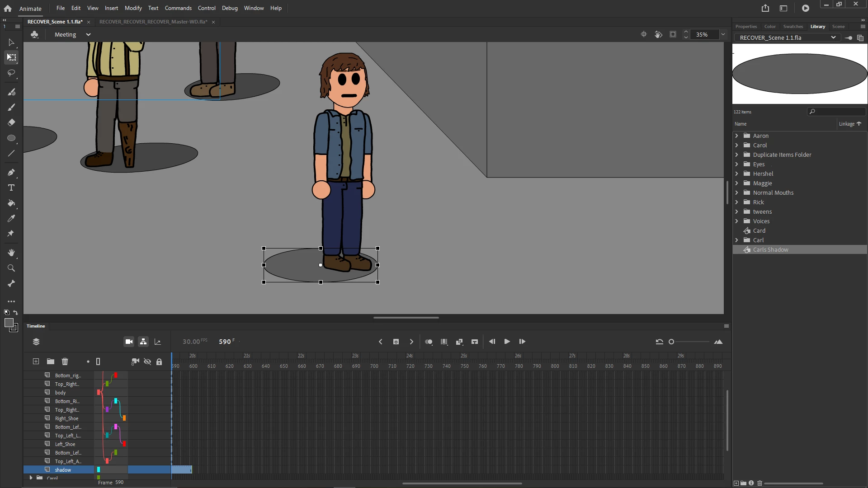Screen dimensions: 868x488
Task: Switch to the Properties panel tab
Action: pyautogui.click(x=746, y=27)
